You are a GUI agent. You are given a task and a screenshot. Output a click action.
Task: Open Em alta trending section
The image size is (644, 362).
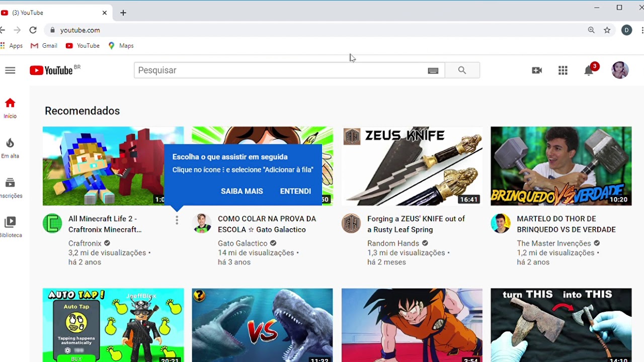(10, 148)
